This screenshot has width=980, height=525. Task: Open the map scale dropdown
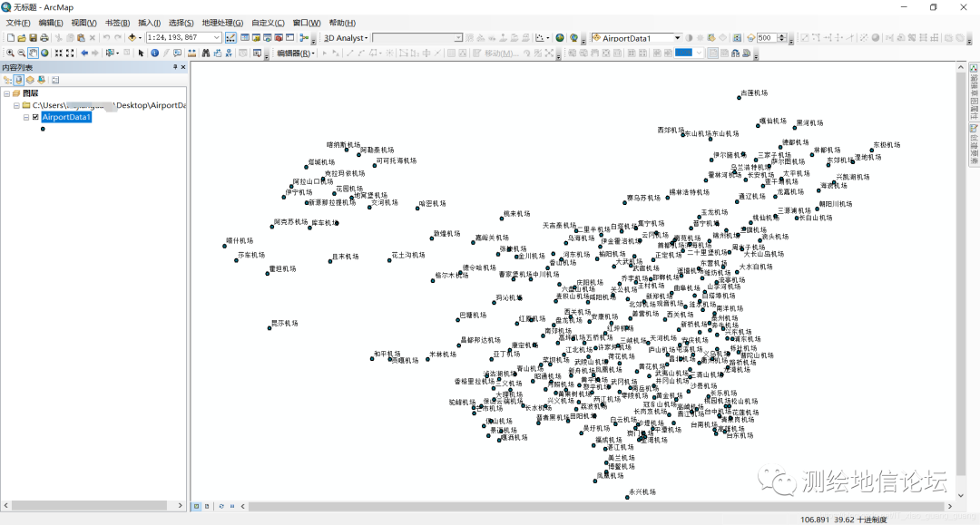(217, 38)
